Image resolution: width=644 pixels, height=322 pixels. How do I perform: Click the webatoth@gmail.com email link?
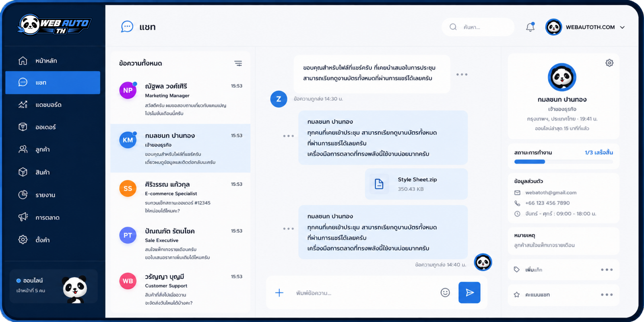tap(551, 193)
